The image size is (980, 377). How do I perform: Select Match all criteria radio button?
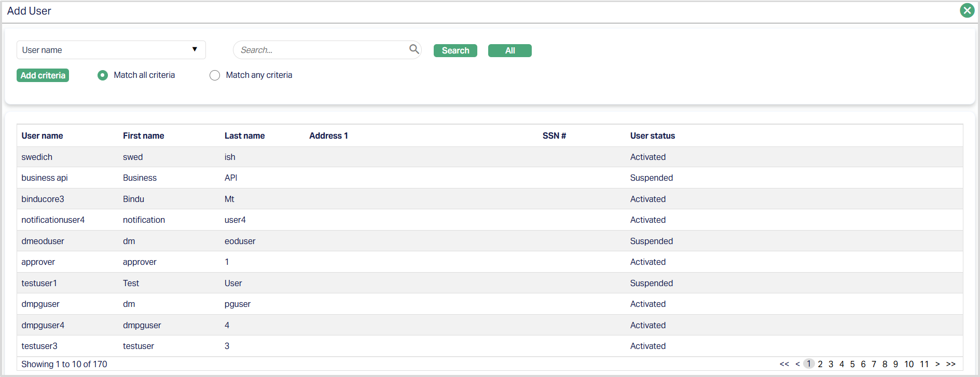tap(103, 75)
